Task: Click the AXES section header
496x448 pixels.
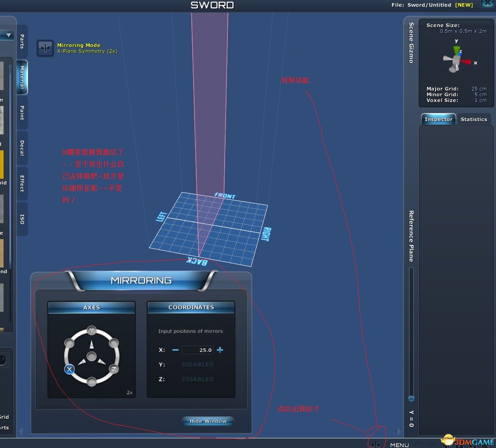Action: pos(91,307)
